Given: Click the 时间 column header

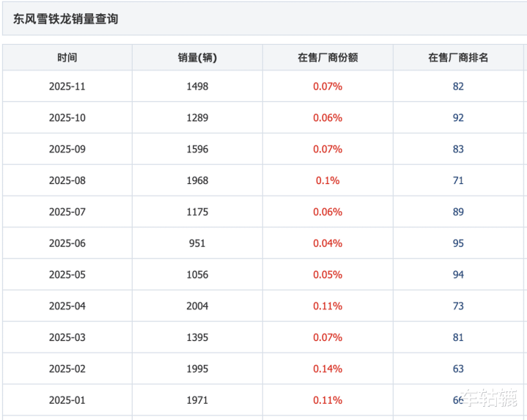Looking at the screenshot, I should (67, 57).
